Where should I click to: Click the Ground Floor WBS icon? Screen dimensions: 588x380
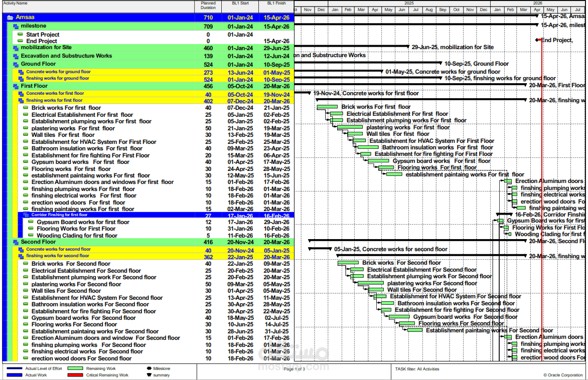(x=16, y=64)
